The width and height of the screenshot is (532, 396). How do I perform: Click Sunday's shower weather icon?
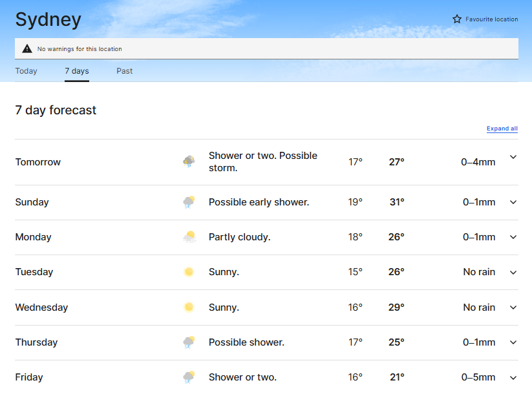pos(189,202)
